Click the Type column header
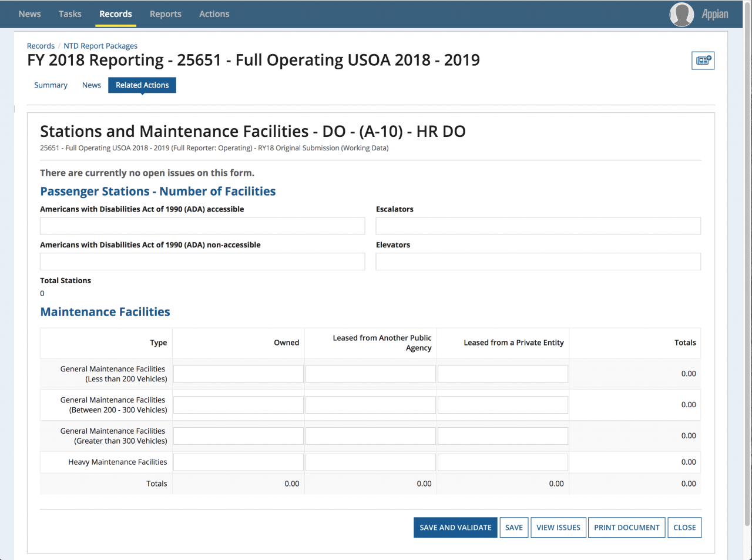 point(159,343)
